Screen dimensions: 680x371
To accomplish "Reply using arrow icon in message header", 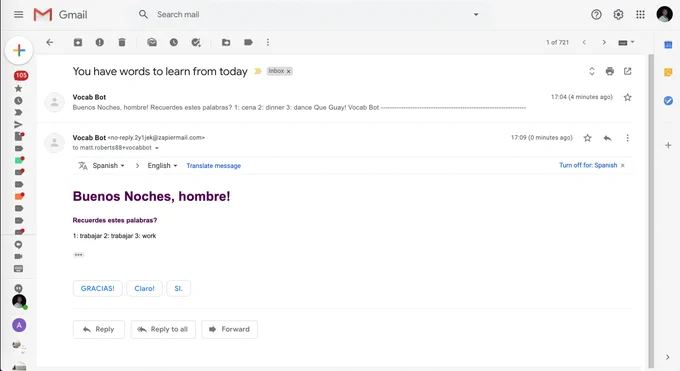I will (x=608, y=138).
